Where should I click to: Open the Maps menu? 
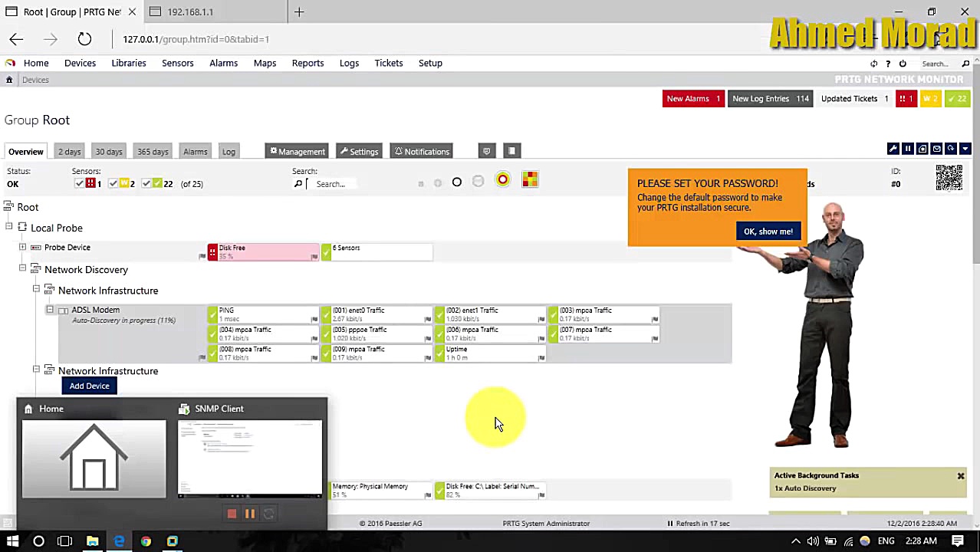pyautogui.click(x=265, y=63)
